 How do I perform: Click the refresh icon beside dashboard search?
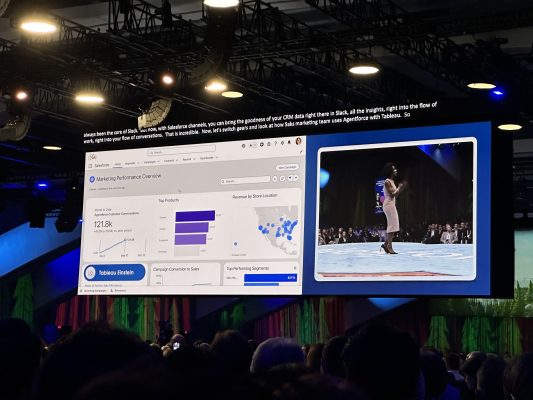[x=275, y=179]
